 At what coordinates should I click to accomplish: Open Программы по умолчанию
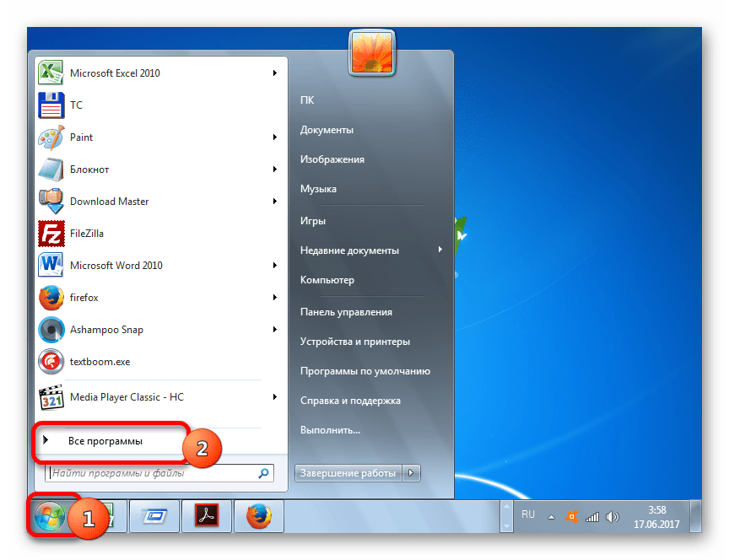coord(365,371)
